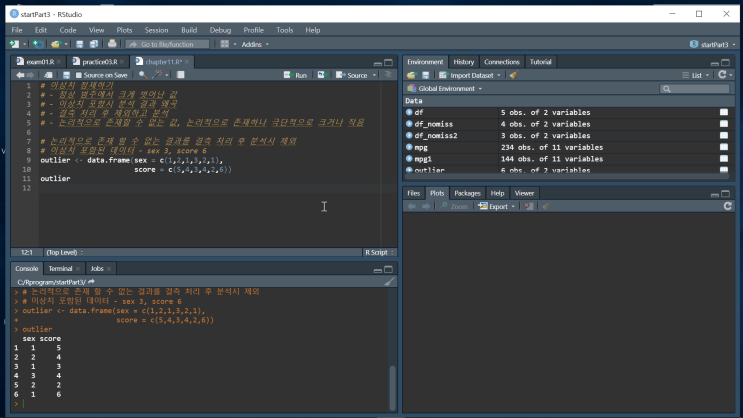The width and height of the screenshot is (743, 418).
Task: Refresh the current plot
Action: click(x=728, y=206)
